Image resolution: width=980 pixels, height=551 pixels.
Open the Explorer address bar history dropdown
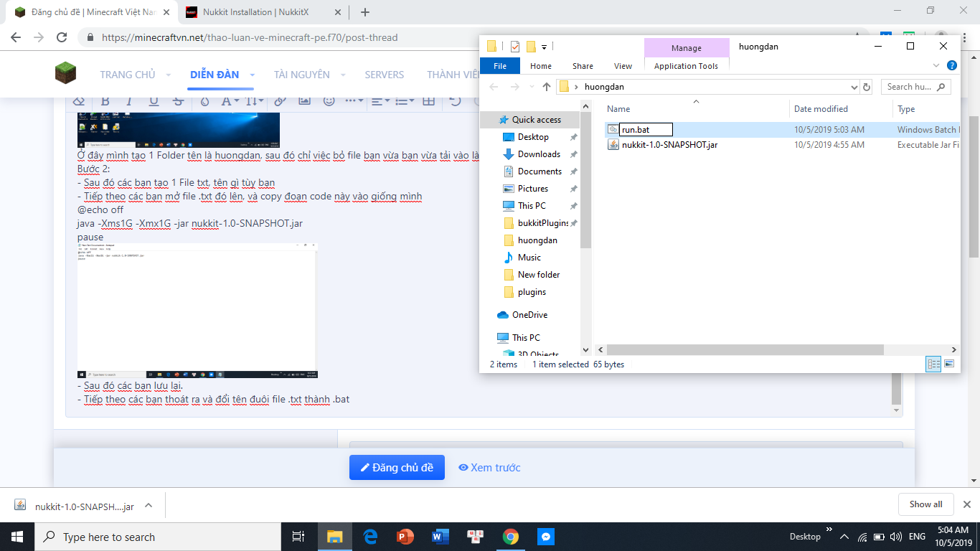click(x=854, y=87)
